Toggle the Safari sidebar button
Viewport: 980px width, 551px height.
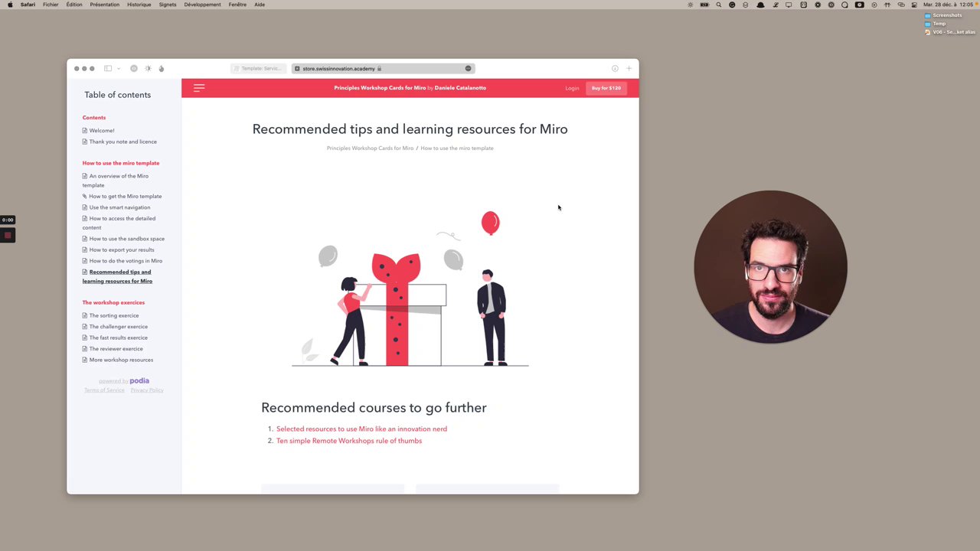pyautogui.click(x=108, y=68)
